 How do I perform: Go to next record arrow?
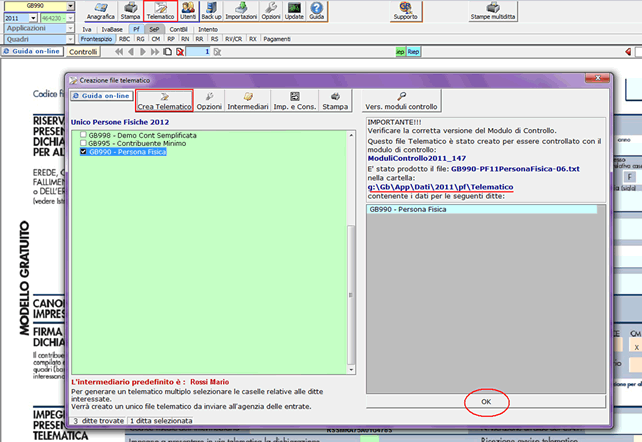tap(143, 52)
